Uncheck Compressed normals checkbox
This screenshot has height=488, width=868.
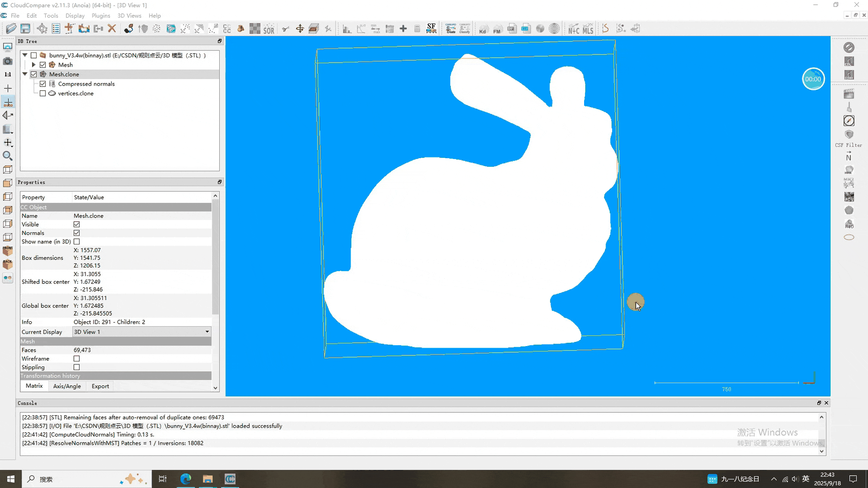click(43, 84)
